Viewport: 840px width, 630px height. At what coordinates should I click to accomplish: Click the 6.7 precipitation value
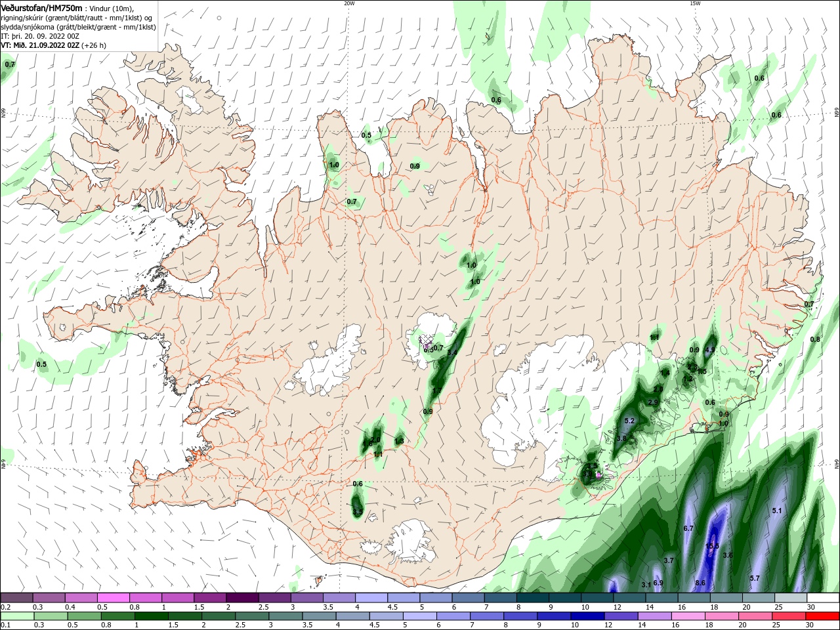pos(688,528)
